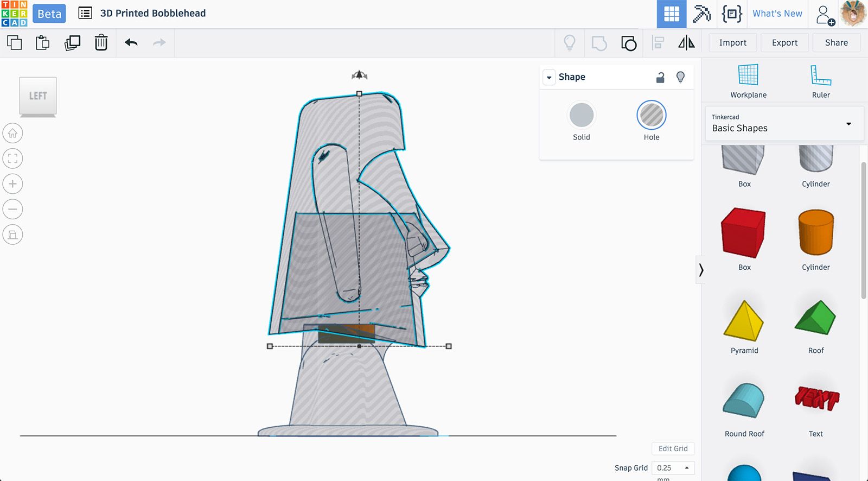Select the Ruler tool

[821, 81]
